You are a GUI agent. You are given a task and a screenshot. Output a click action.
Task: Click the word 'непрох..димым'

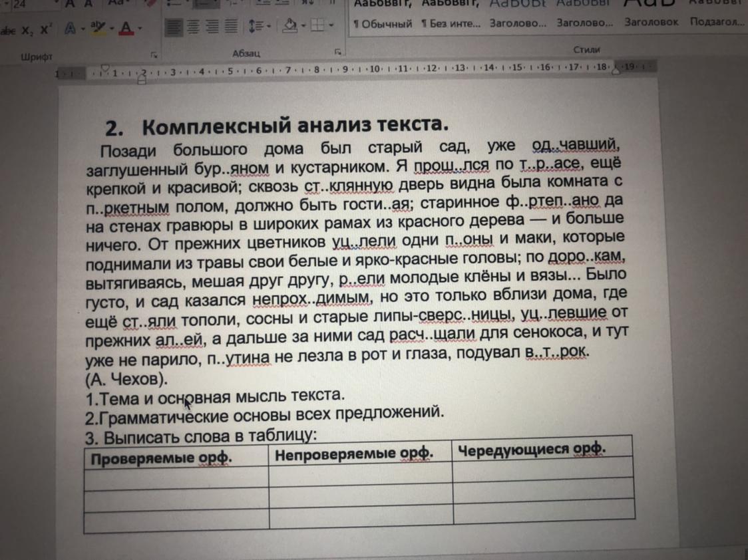[x=311, y=299]
